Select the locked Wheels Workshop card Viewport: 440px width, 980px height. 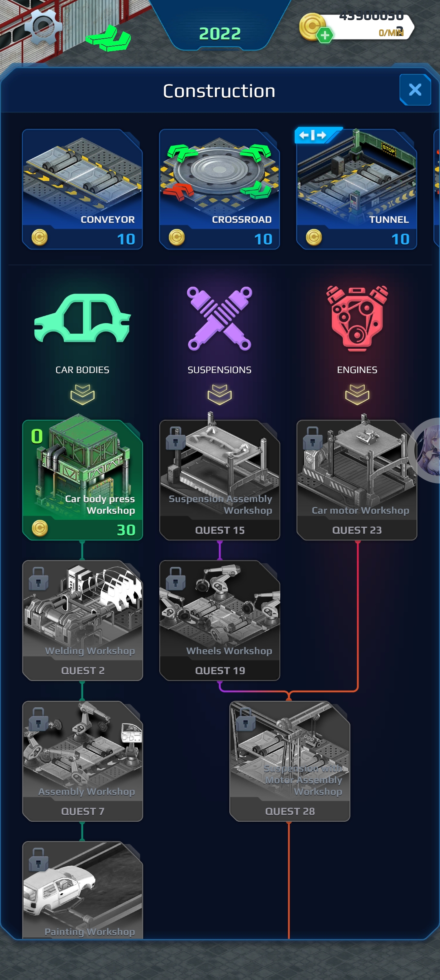click(220, 620)
